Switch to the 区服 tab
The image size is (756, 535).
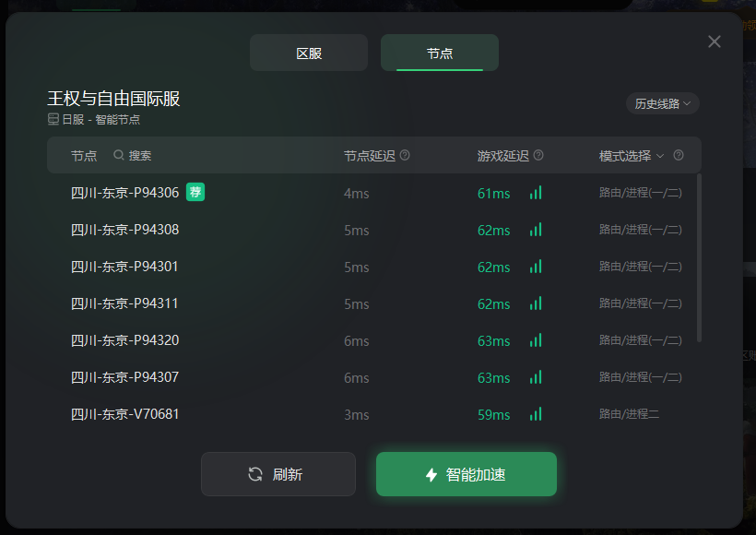(x=309, y=53)
